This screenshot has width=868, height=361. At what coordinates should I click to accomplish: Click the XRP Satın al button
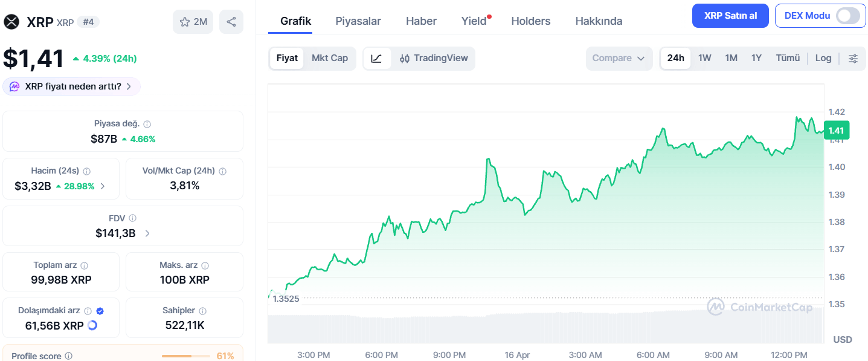[730, 16]
